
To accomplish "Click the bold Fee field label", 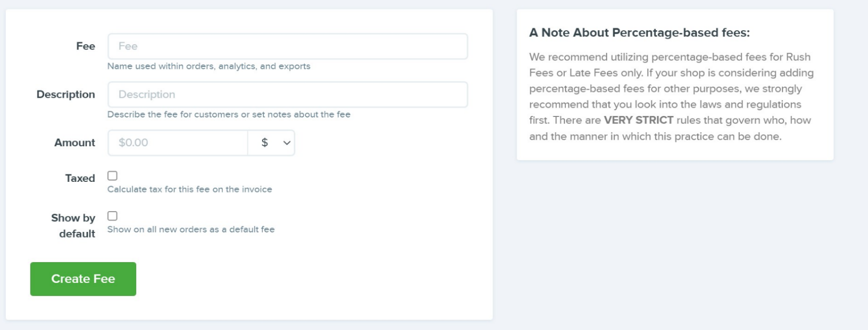I will [x=86, y=46].
